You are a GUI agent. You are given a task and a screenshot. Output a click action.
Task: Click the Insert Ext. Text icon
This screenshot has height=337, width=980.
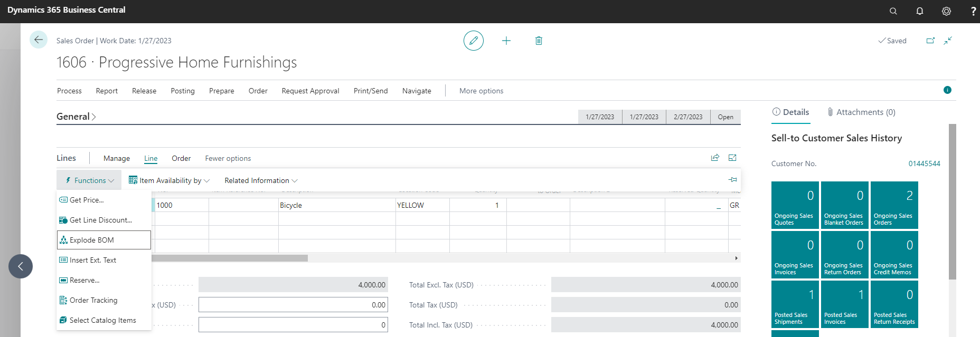(x=63, y=260)
